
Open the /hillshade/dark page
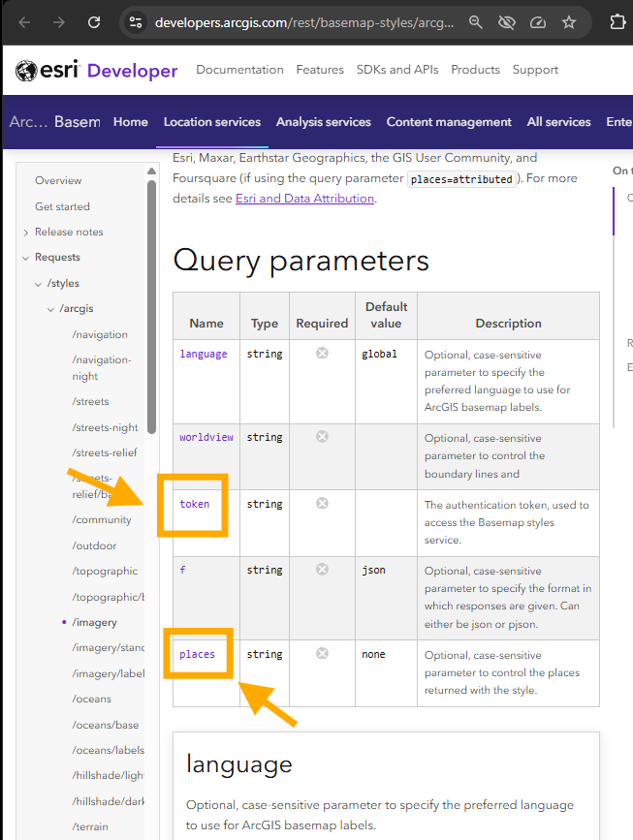pyautogui.click(x=108, y=801)
